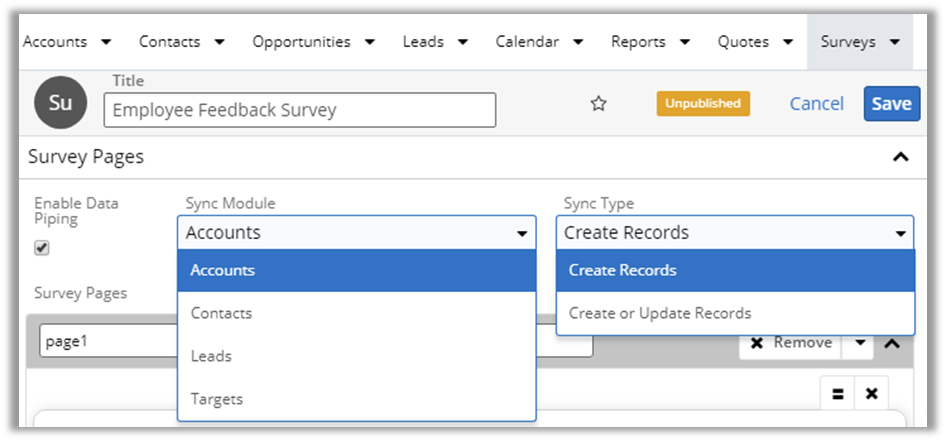The image size is (946, 441).
Task: Collapse page1 panel with up chevron
Action: (x=893, y=343)
